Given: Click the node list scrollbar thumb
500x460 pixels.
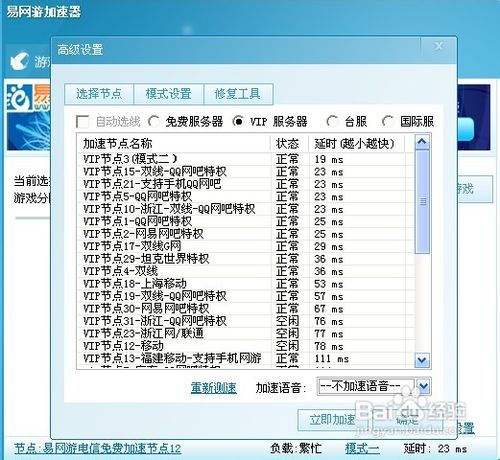Looking at the screenshot, I should (422, 202).
